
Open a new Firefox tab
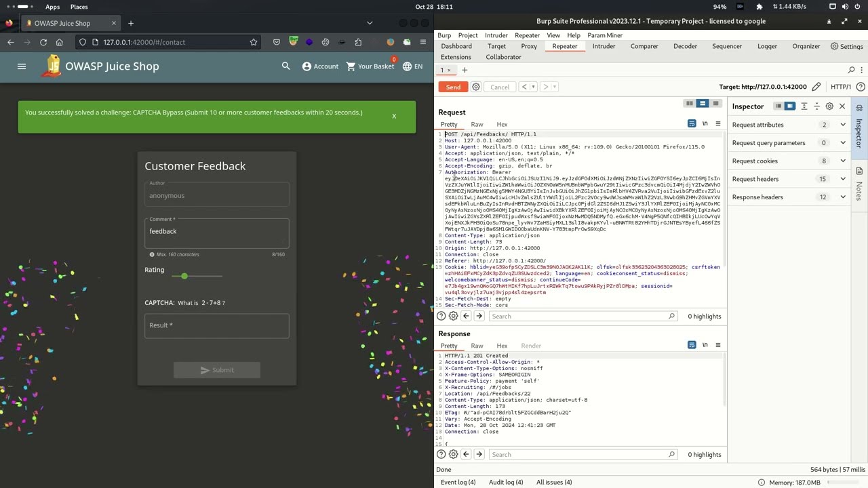[131, 23]
